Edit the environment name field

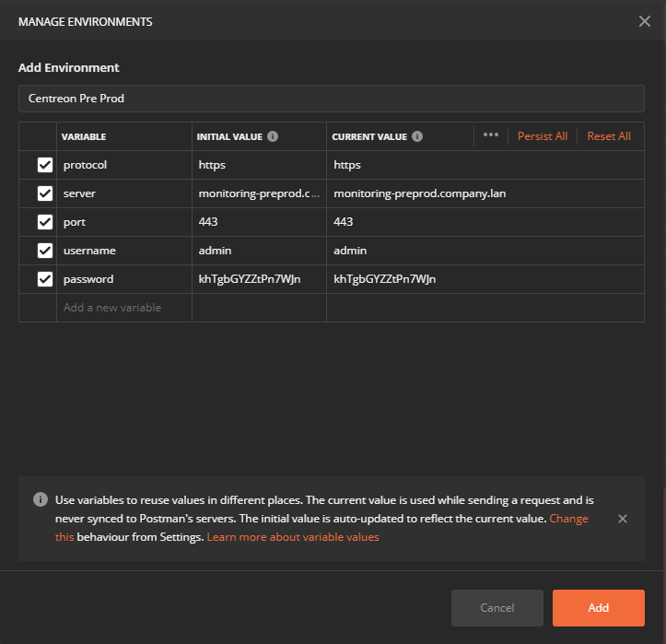(x=331, y=99)
